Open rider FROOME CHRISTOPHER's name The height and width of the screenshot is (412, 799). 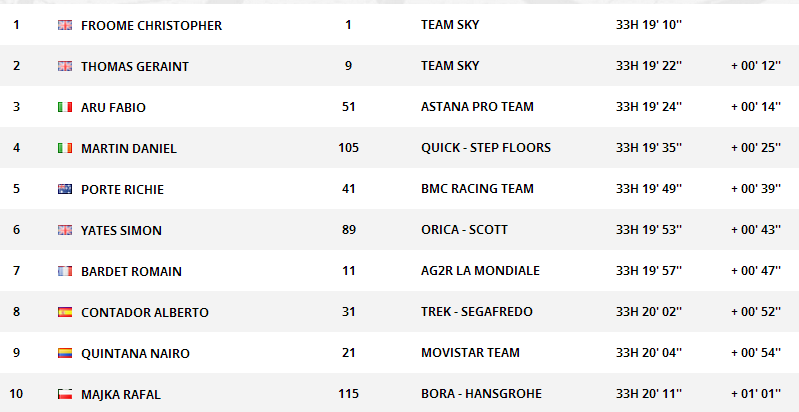151,25
